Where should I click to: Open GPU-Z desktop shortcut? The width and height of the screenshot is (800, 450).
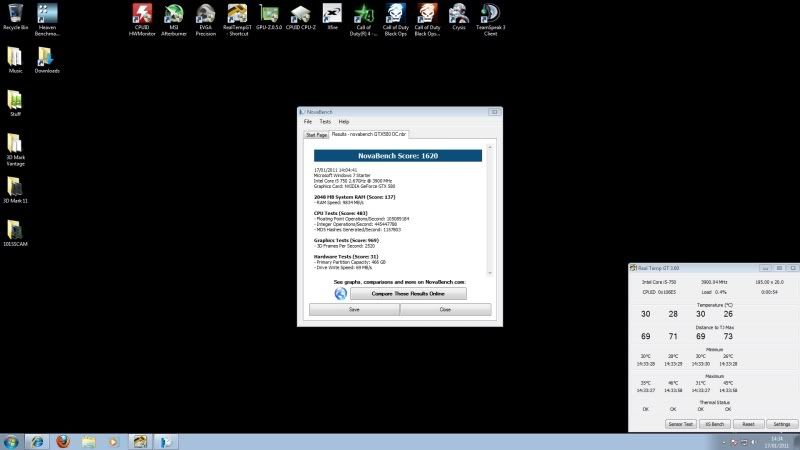coord(268,14)
